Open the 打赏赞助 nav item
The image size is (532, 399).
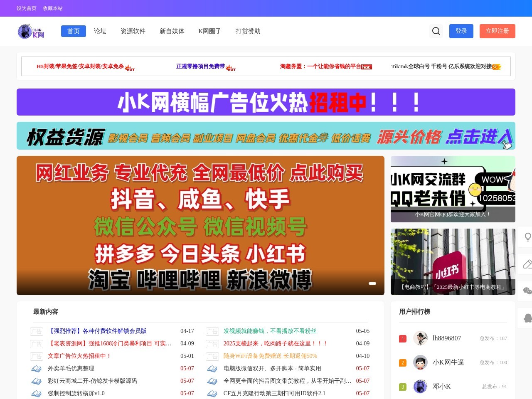(x=248, y=31)
